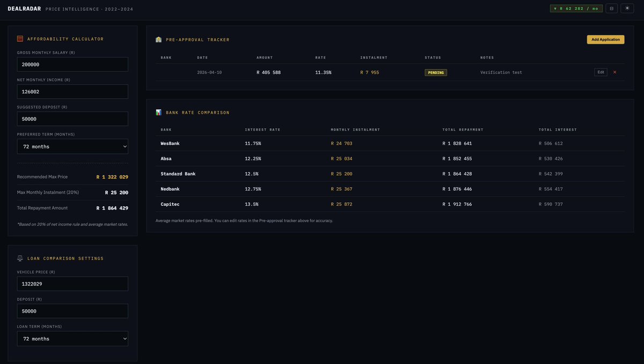
Task: Focus the Gross Monthly Salary field
Action: tap(72, 64)
